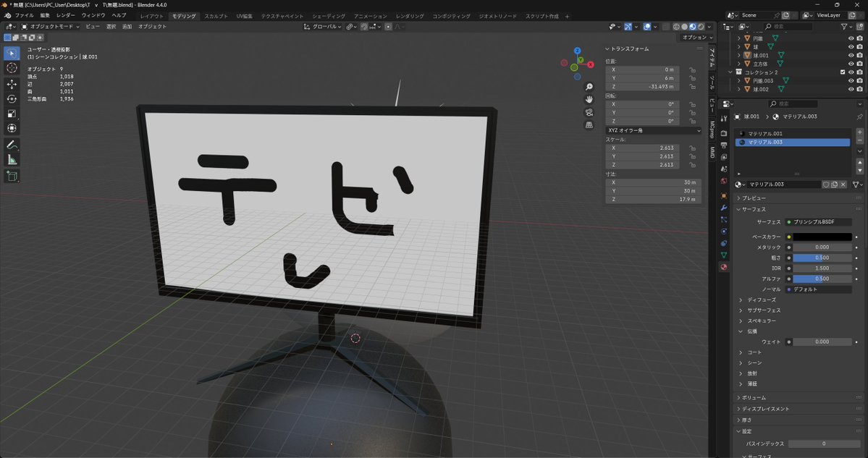Viewport: 868px width, 458px height.
Task: Open the レンダー menu
Action: click(66, 15)
